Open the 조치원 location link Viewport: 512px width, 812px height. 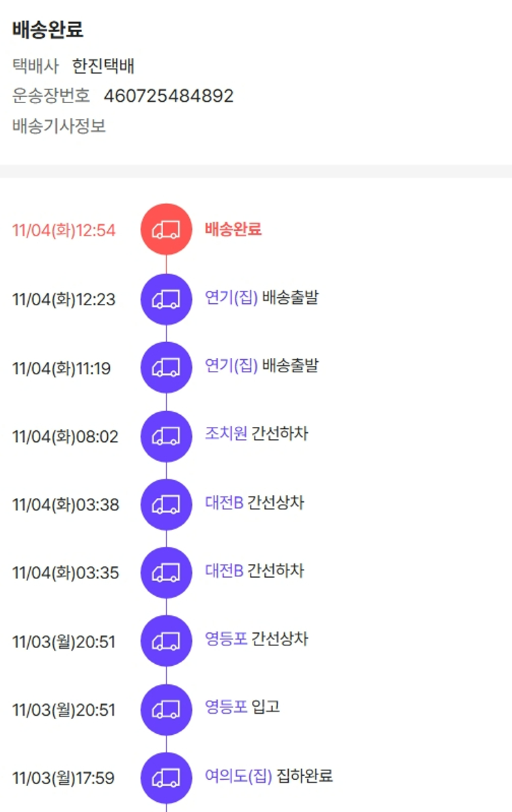click(x=226, y=434)
